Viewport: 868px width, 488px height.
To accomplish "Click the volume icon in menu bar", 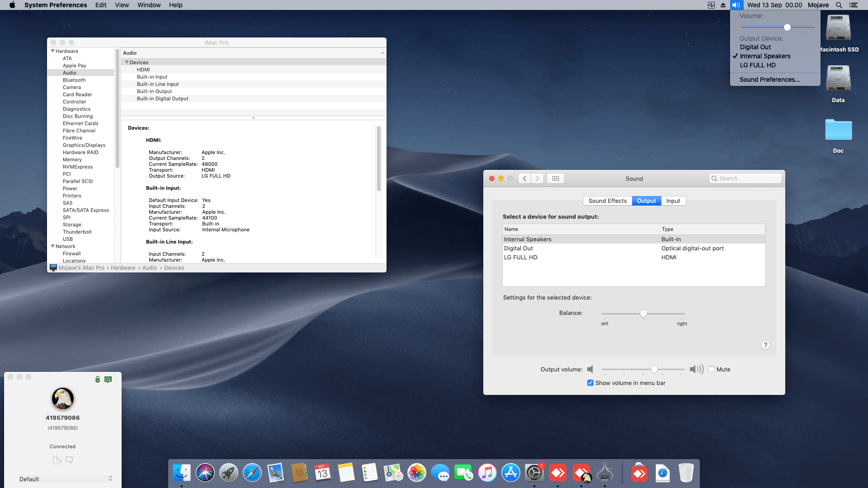I will 736,5.
